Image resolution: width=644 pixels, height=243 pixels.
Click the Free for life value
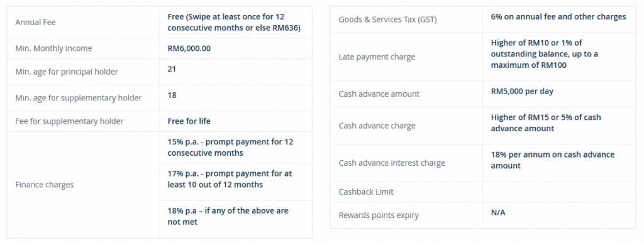point(189,121)
